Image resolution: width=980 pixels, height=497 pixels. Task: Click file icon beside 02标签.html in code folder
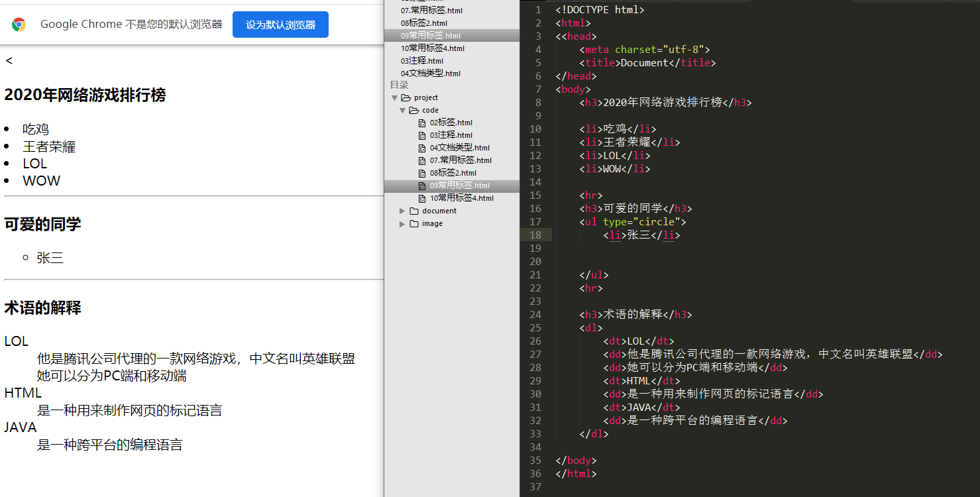(x=422, y=123)
